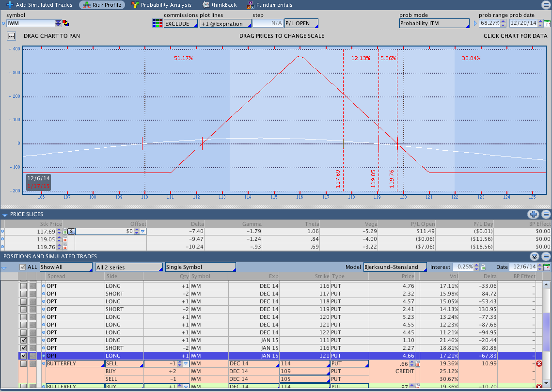This screenshot has height=392, width=552.
Task: Uncheck the JAN 15 111 PUT row checkbox
Action: (23, 340)
